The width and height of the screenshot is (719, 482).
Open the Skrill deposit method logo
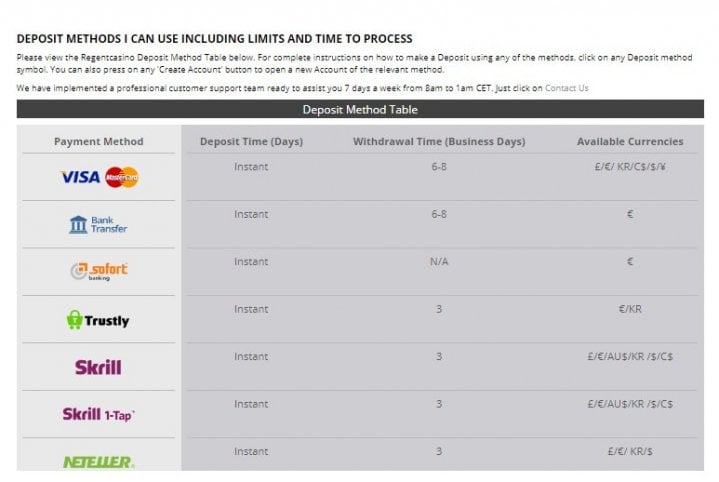point(99,367)
